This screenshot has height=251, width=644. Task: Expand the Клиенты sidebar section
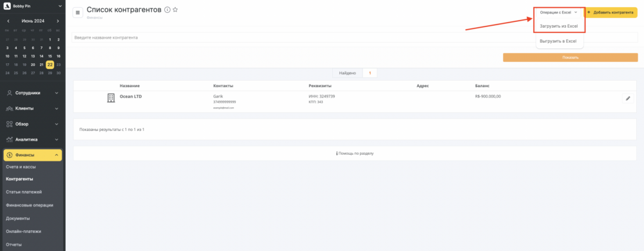point(32,108)
